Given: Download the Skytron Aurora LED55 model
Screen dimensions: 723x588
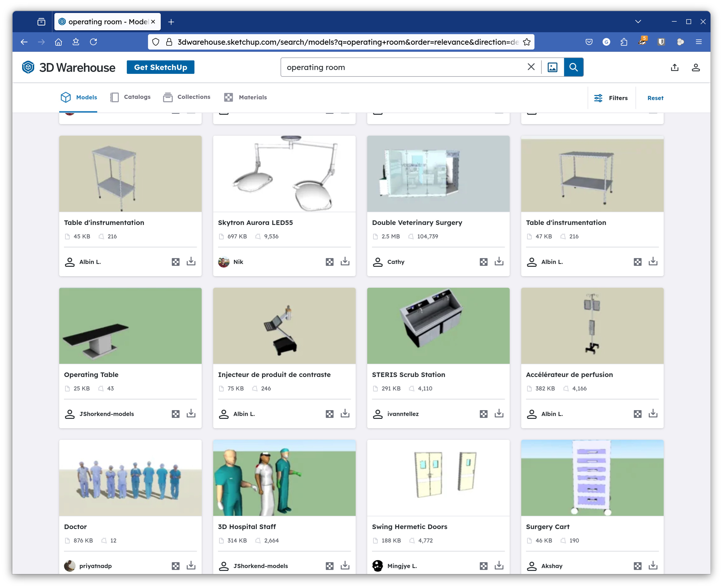Looking at the screenshot, I should click(345, 261).
